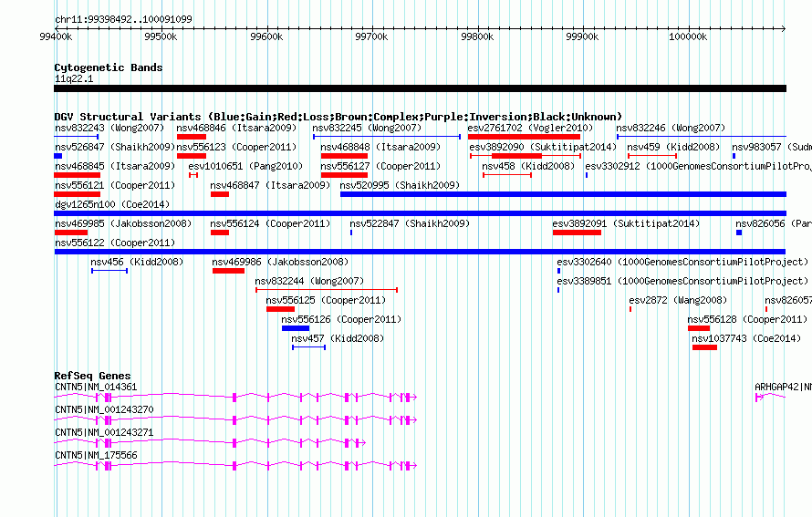
Task: Click esv2761702 (Vogler2010) variant label
Action: tap(530, 128)
